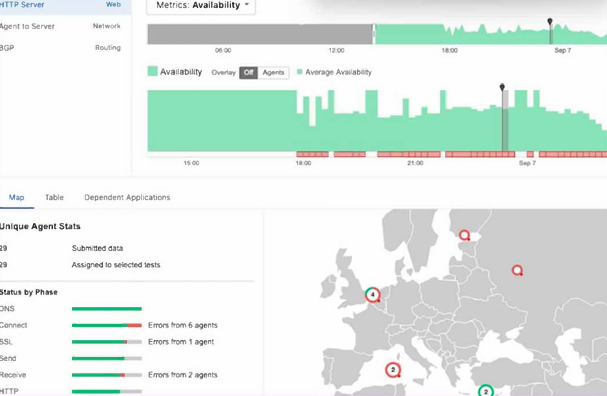
Task: Click the Availability green legend swatch
Action: click(x=153, y=71)
